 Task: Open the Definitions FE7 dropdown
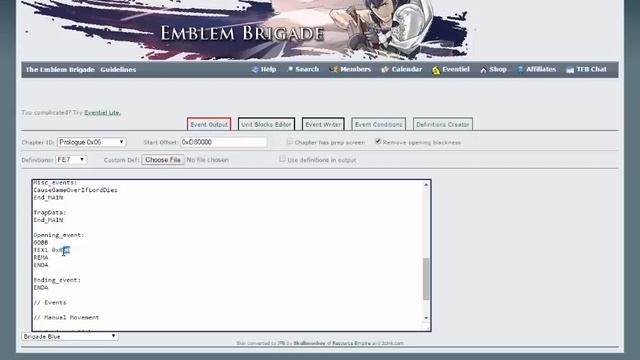tap(71, 160)
